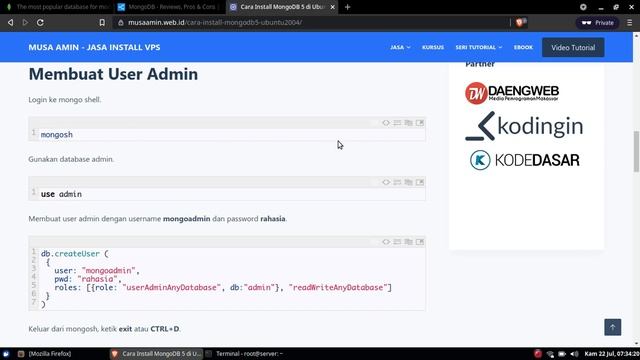Click the Video Tutorial button

point(573,47)
